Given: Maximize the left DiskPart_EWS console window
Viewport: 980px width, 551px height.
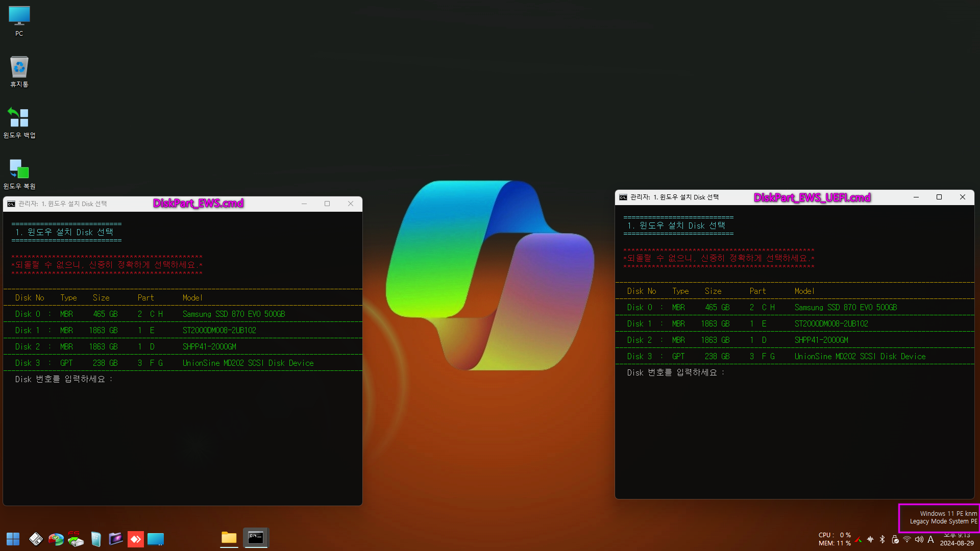Looking at the screenshot, I should pyautogui.click(x=327, y=204).
